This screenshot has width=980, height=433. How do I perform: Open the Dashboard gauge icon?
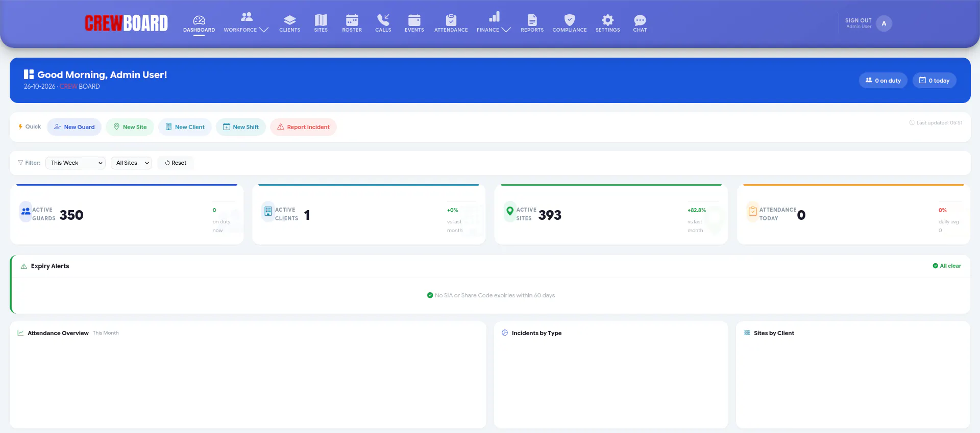(x=199, y=20)
